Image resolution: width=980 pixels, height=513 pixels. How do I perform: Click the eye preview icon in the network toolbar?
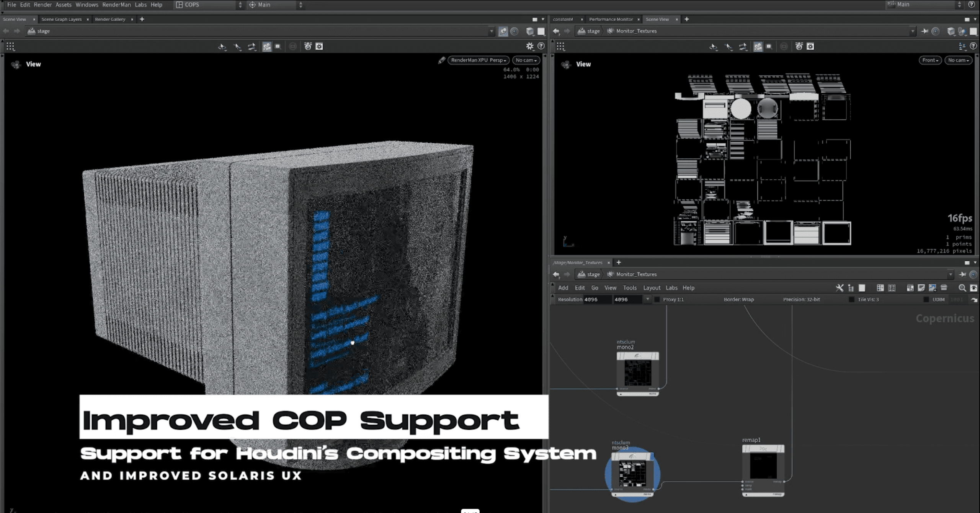point(975,288)
